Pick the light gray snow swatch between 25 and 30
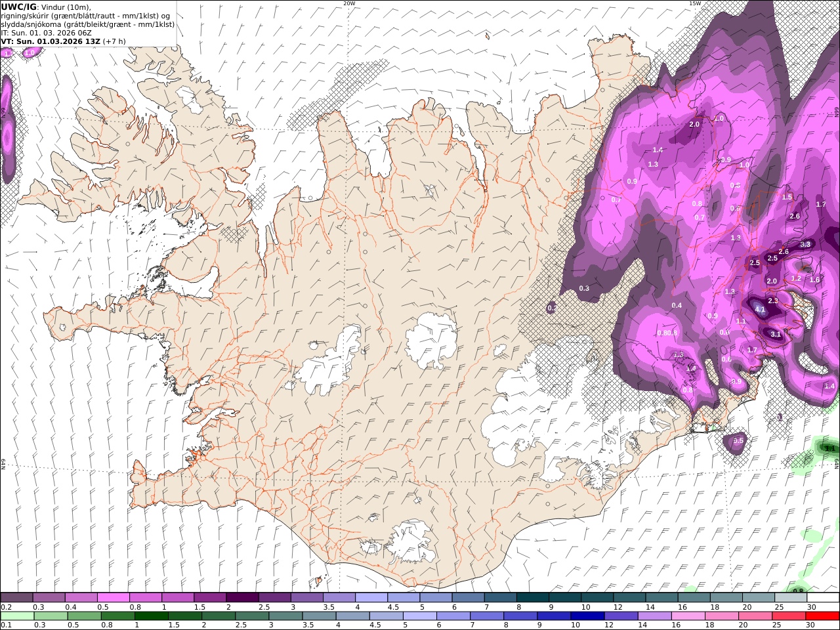840x630 pixels. 791,598
